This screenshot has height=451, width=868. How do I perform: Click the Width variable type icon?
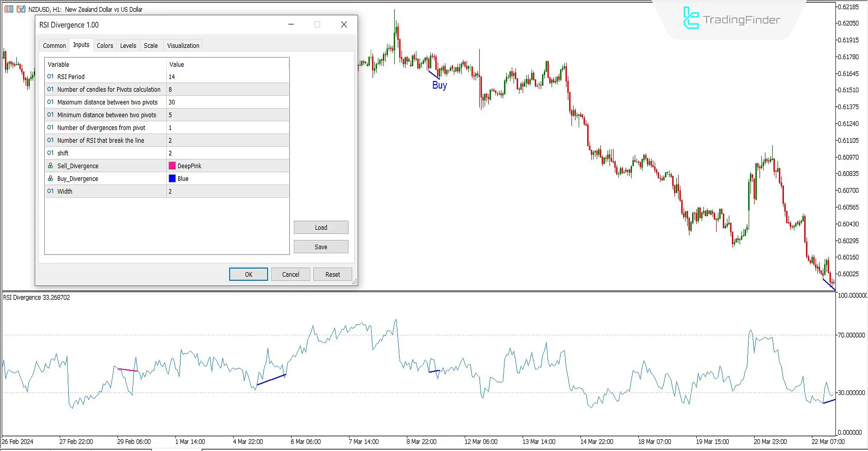[50, 191]
